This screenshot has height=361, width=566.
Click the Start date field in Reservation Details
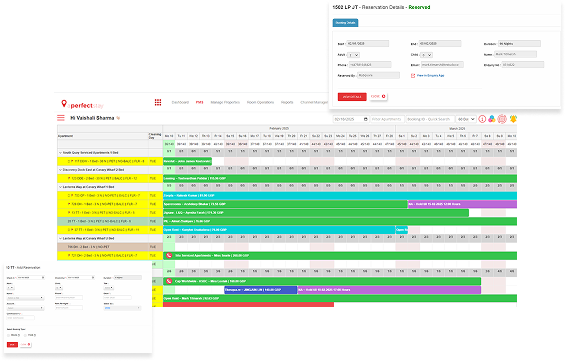367,44
